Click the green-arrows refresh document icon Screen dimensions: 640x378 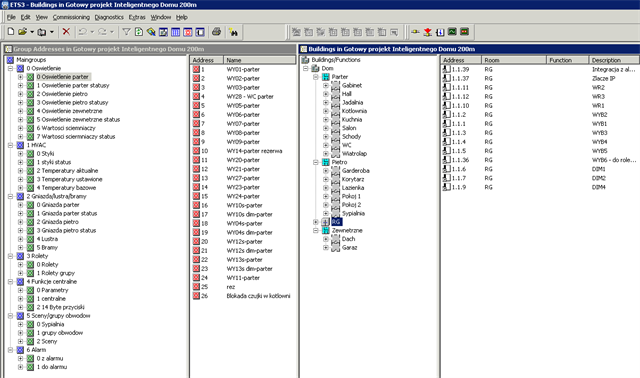(139, 32)
